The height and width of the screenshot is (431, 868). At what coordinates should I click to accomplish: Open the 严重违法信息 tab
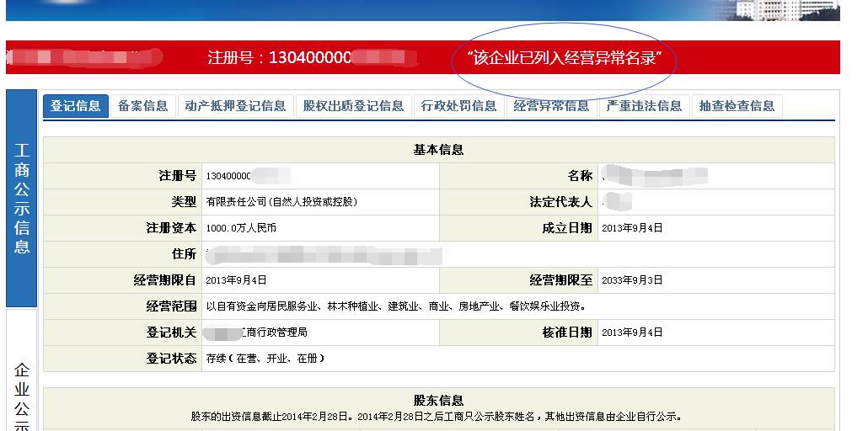coord(644,106)
